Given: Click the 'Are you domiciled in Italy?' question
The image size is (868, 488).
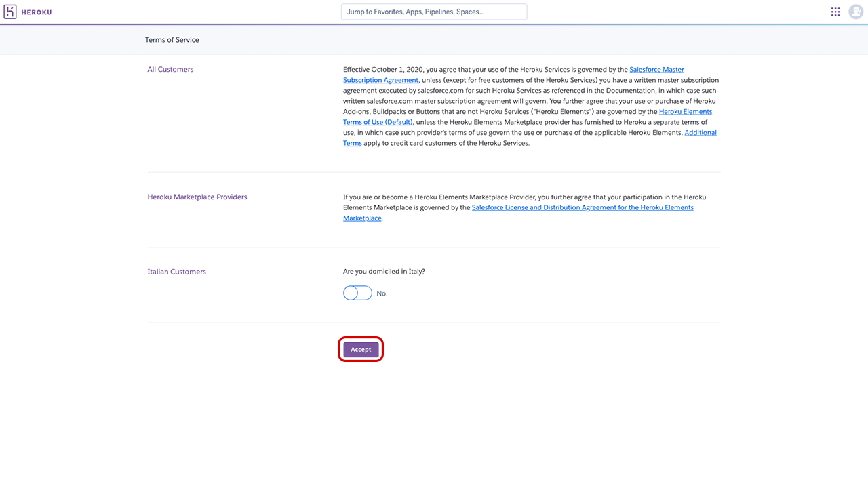Looking at the screenshot, I should (x=384, y=272).
